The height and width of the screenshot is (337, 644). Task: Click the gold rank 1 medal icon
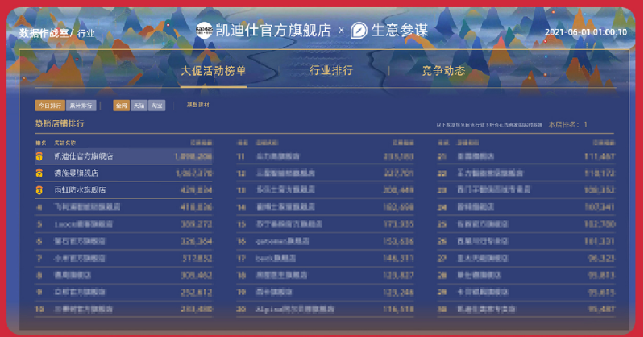coord(38,156)
